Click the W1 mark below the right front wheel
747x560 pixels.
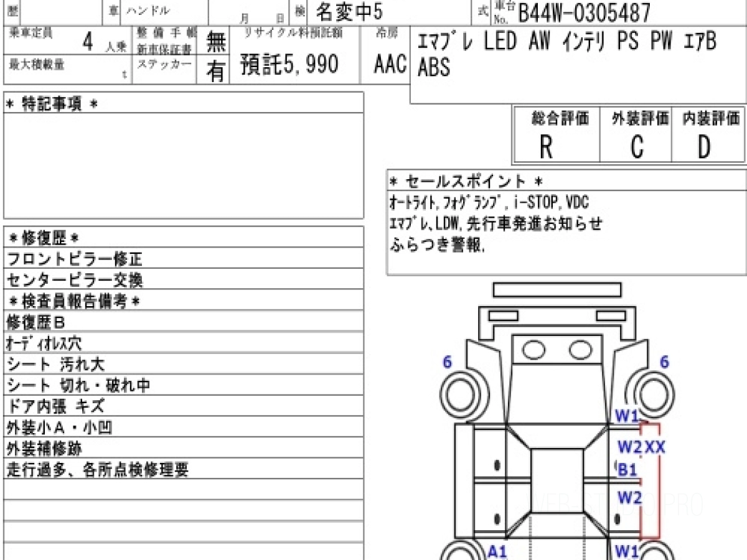click(x=627, y=416)
